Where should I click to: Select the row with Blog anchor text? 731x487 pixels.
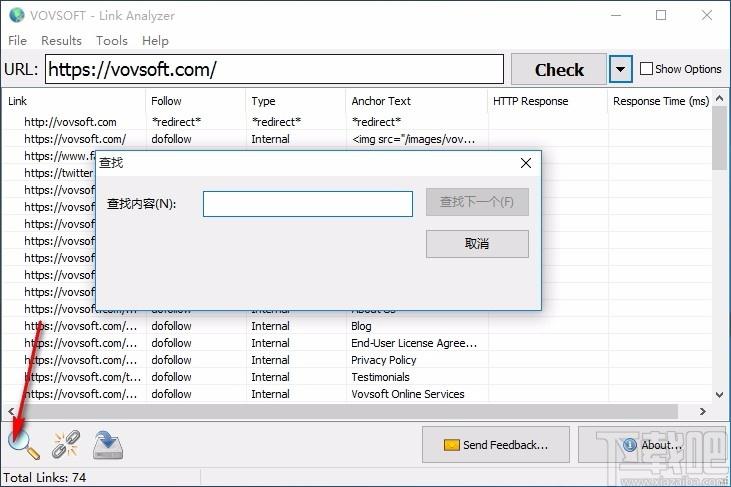(x=358, y=326)
